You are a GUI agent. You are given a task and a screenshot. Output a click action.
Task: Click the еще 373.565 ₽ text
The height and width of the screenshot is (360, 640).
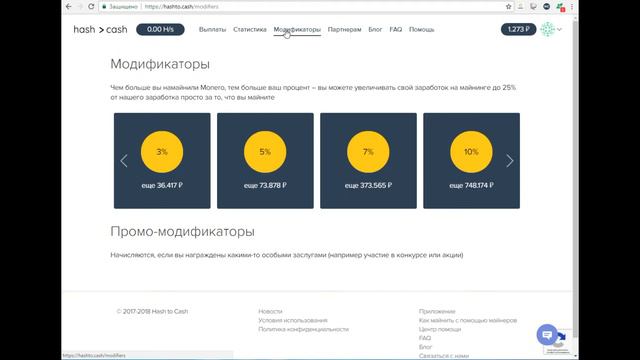pos(369,185)
